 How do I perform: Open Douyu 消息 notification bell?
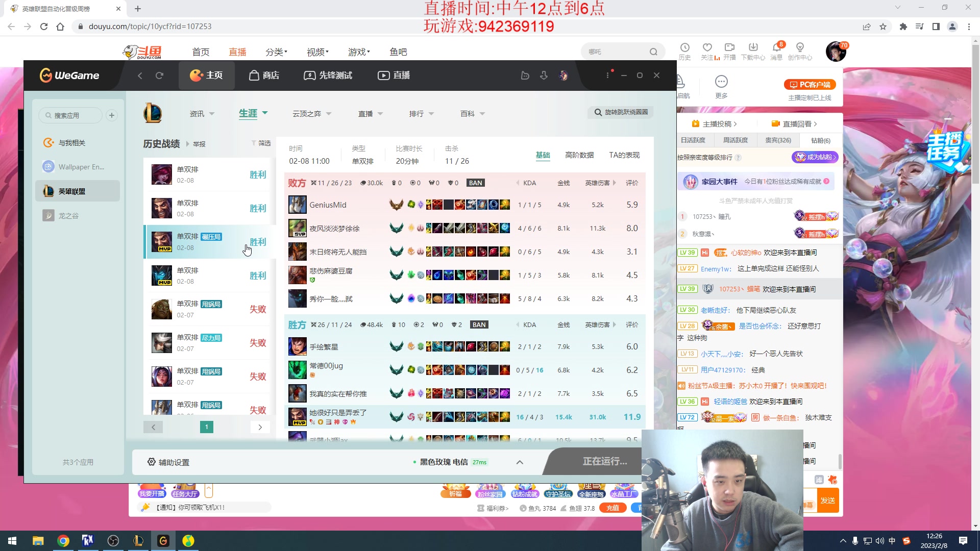pyautogui.click(x=776, y=47)
